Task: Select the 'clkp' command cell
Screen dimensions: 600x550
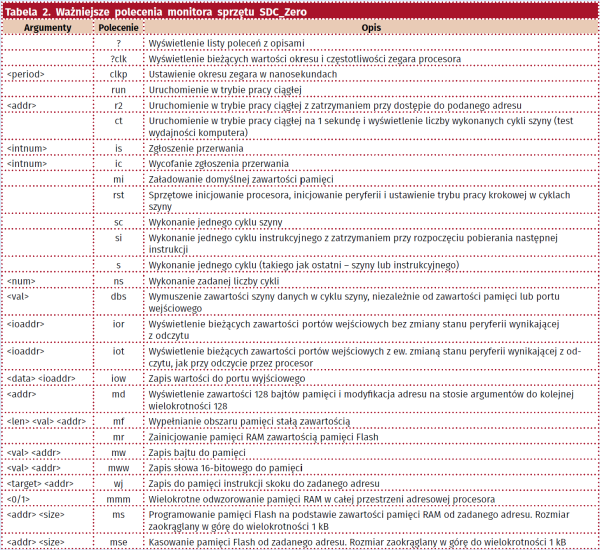Action: (x=118, y=74)
